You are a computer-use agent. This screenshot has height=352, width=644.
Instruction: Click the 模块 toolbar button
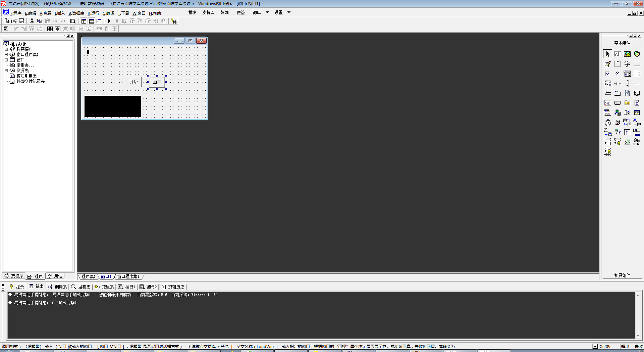coord(192,12)
